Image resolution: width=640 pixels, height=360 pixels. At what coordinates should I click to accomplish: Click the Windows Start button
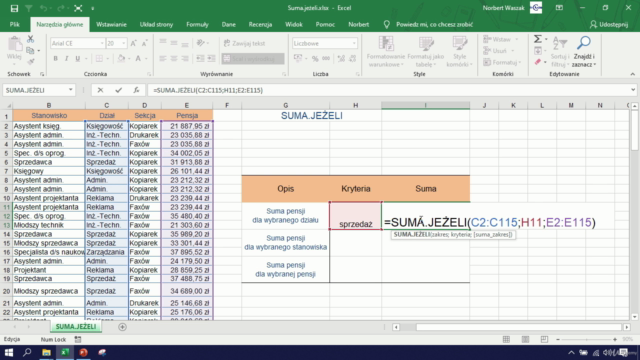pos(9,352)
